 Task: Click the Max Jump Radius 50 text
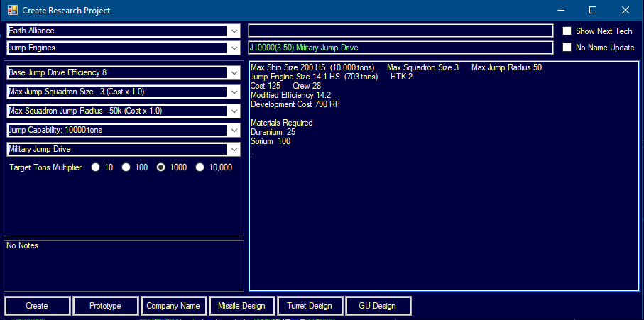click(x=506, y=67)
